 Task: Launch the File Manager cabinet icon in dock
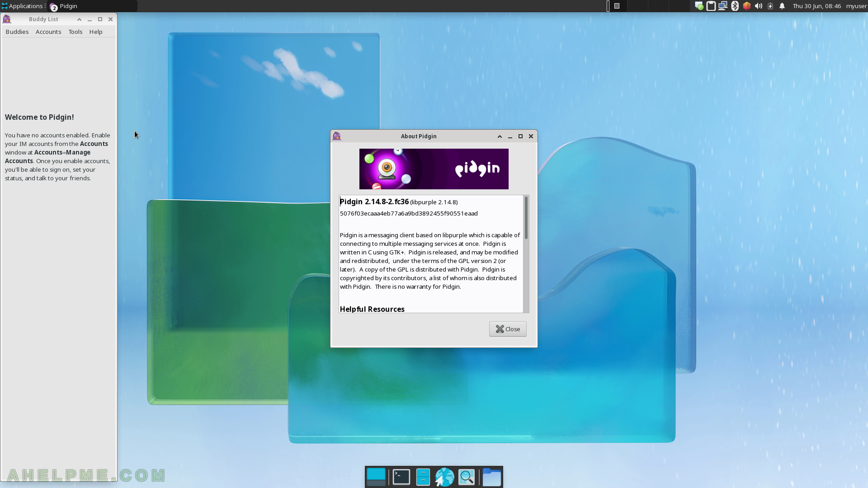[x=423, y=477]
